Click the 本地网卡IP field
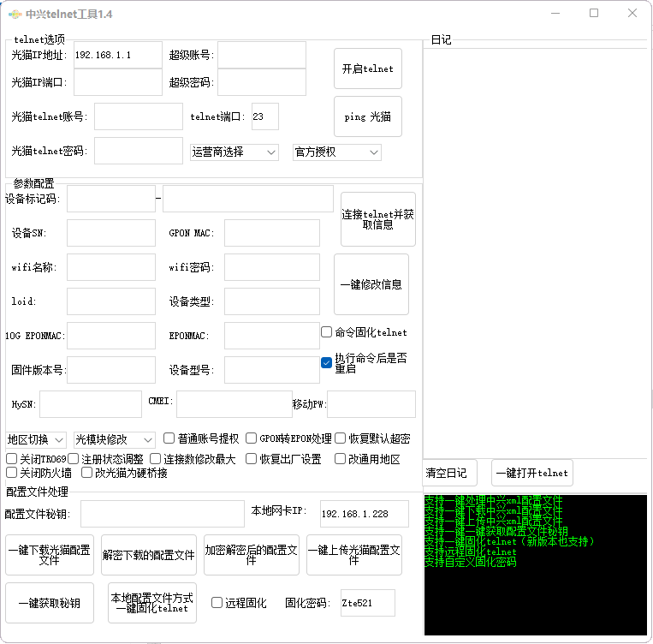 365,514
